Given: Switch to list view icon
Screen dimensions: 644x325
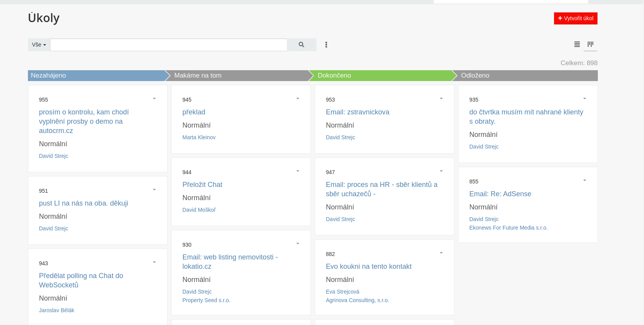Looking at the screenshot, I should [577, 44].
